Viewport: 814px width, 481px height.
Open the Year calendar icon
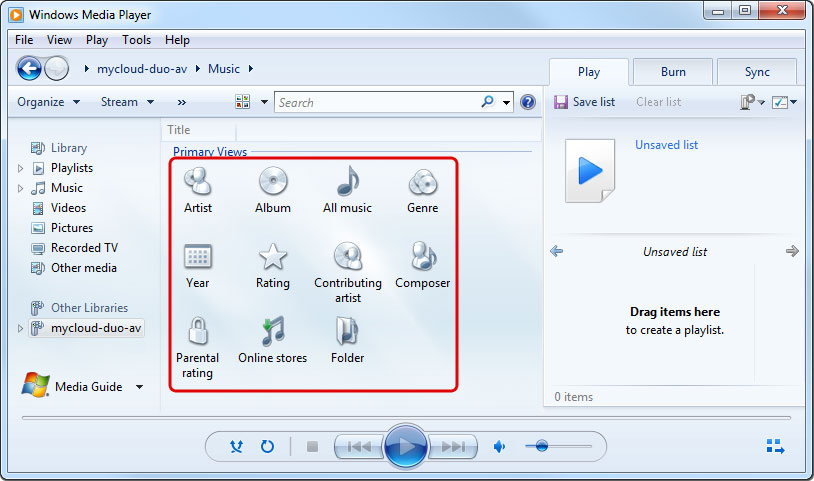click(x=198, y=257)
